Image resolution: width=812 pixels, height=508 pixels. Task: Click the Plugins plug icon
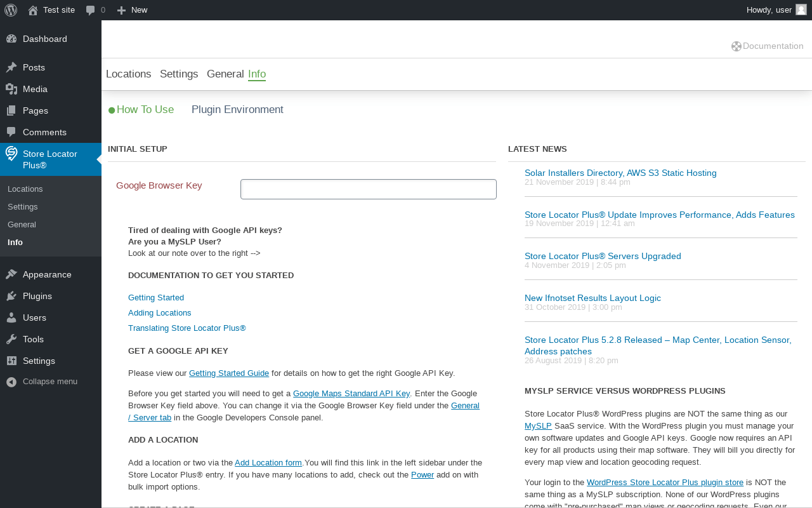coord(11,296)
